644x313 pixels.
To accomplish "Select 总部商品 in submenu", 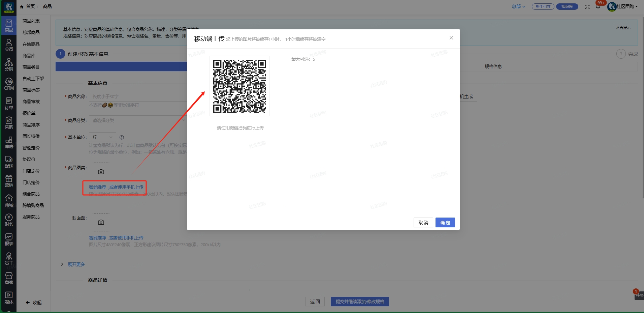I will point(31,32).
